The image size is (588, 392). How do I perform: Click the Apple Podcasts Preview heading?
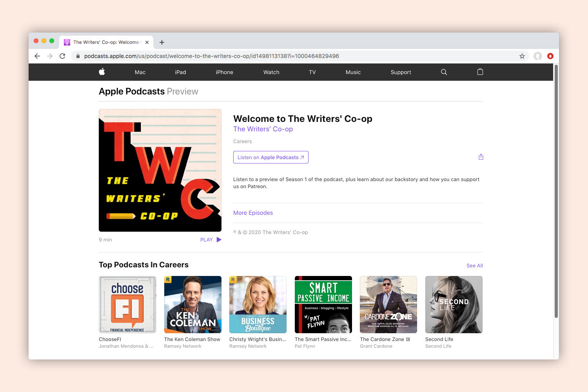click(148, 91)
